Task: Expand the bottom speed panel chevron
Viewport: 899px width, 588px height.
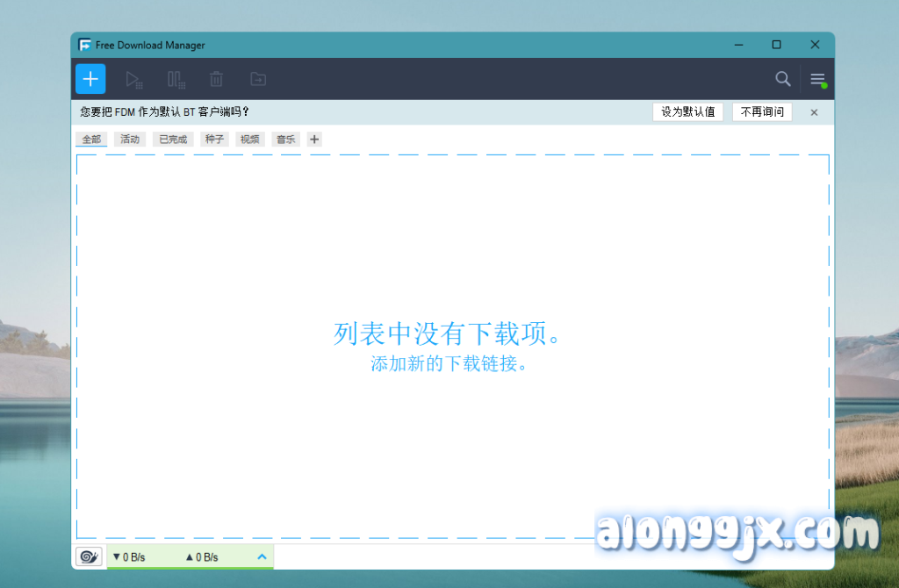Action: point(262,556)
